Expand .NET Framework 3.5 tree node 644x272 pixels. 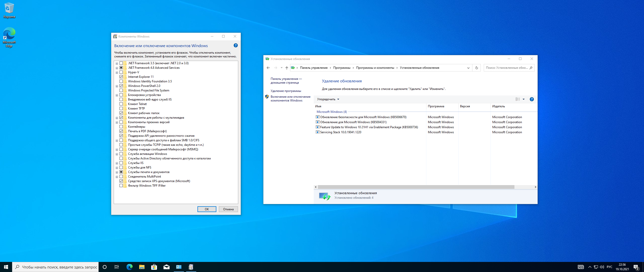117,63
